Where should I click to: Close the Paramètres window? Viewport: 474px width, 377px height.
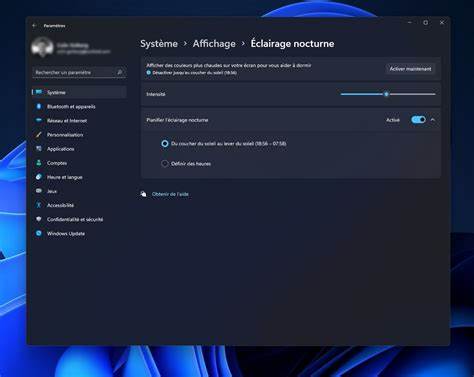coord(442,23)
